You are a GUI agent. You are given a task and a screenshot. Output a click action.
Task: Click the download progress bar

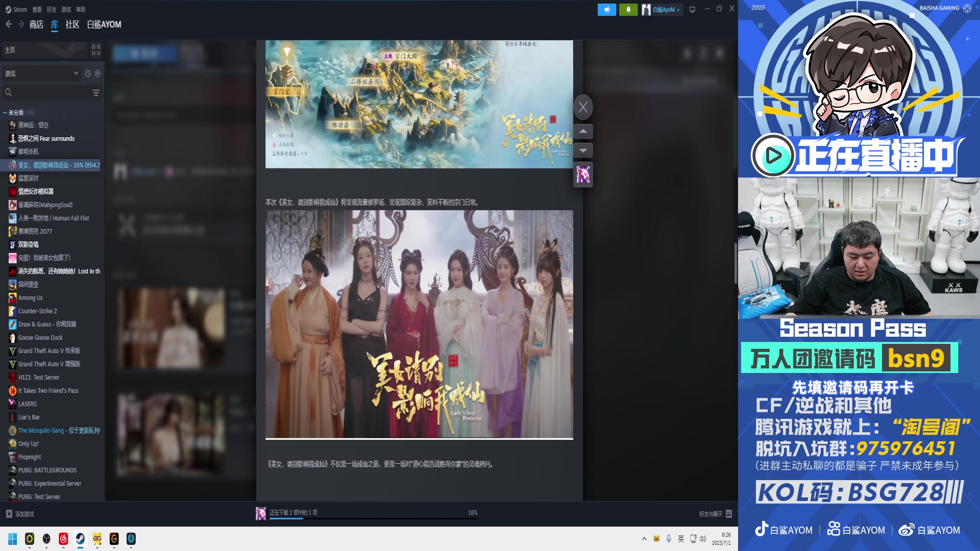(x=374, y=519)
